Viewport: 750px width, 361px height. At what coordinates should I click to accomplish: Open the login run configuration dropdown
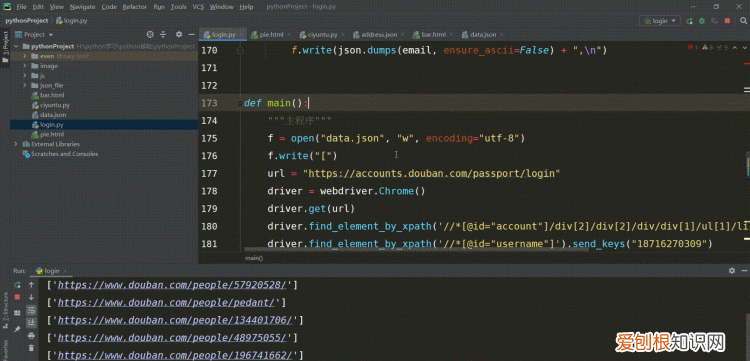click(x=660, y=21)
